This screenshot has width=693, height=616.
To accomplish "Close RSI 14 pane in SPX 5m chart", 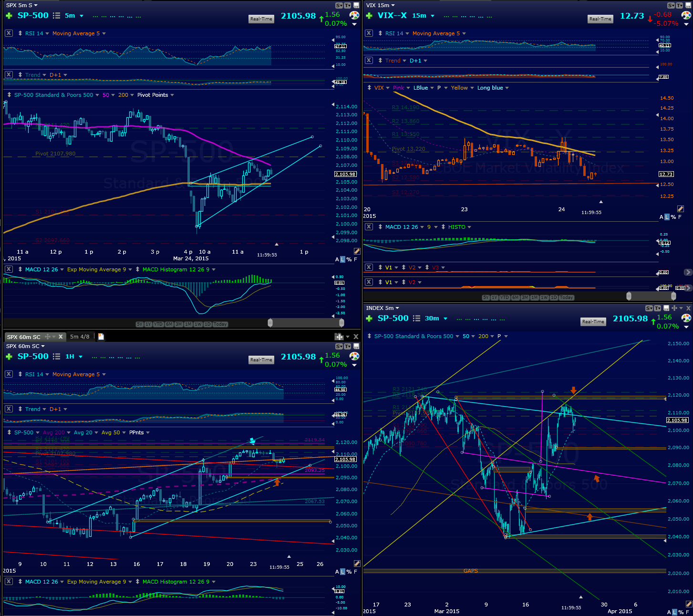I will 9,33.
